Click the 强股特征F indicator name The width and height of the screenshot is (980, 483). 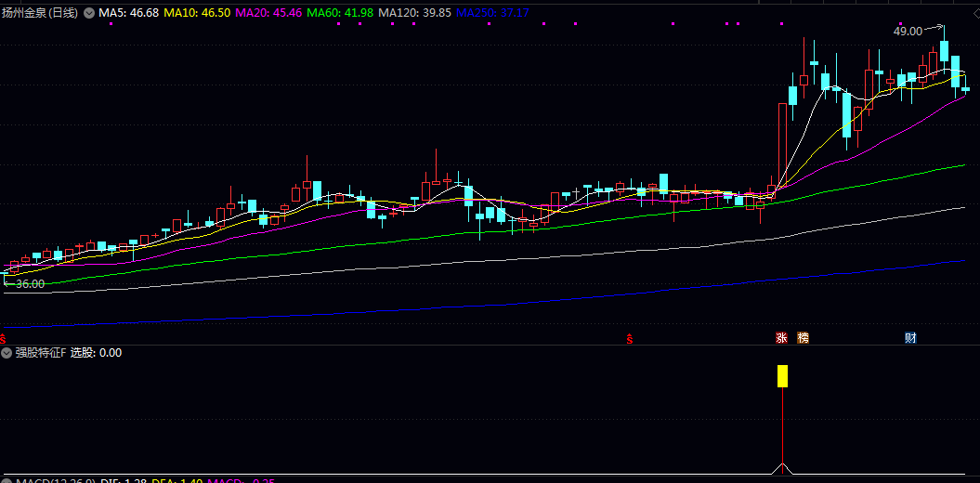click(41, 353)
